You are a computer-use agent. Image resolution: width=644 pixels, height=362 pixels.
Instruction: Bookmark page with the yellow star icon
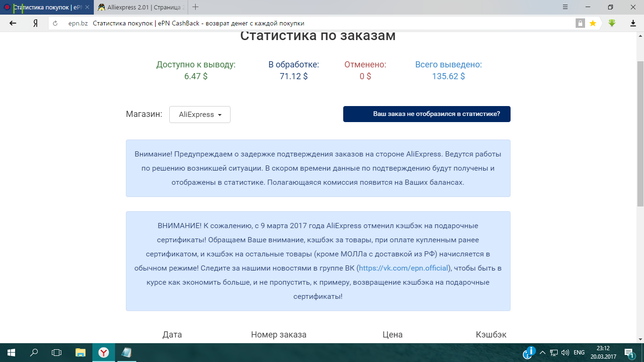tap(593, 23)
